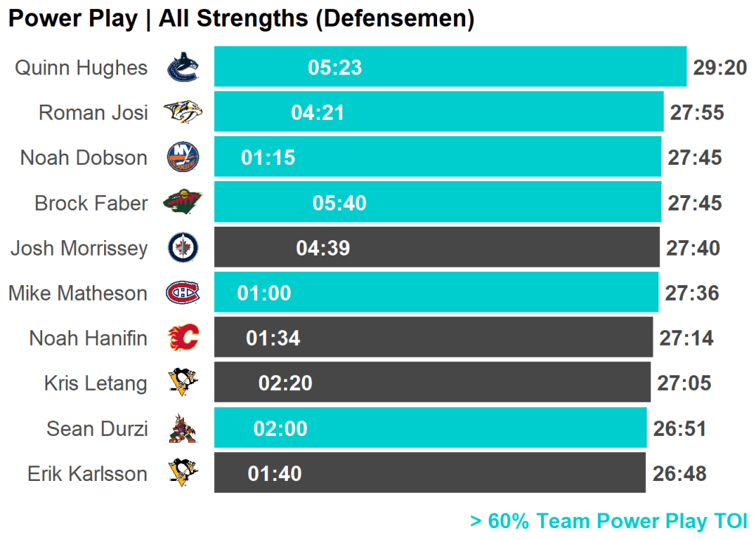Click the Quinn Hughes player name
This screenshot has width=756, height=540.
coord(81,68)
